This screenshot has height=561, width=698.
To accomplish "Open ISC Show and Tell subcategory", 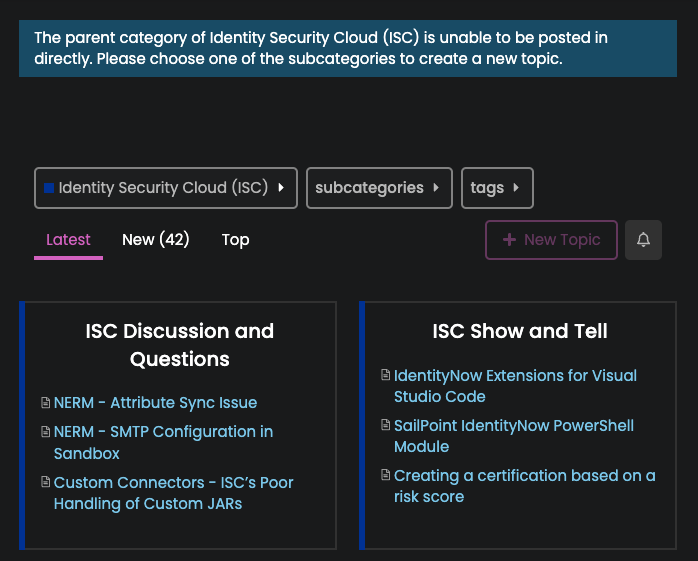I will [520, 331].
